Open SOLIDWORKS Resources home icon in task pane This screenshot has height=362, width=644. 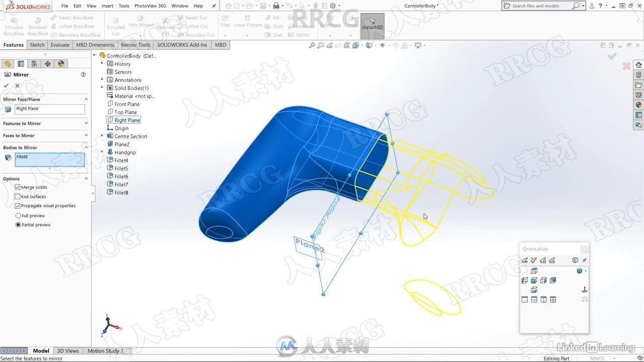(x=638, y=65)
